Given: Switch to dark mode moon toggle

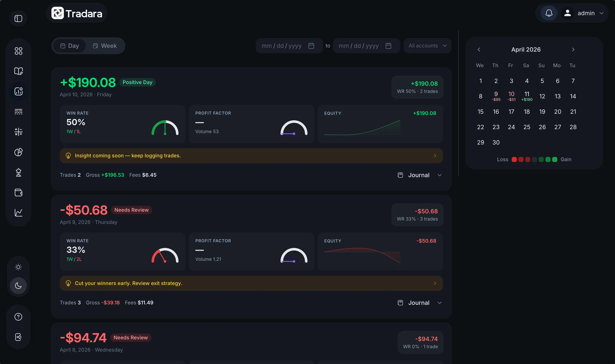Looking at the screenshot, I should point(18,285).
